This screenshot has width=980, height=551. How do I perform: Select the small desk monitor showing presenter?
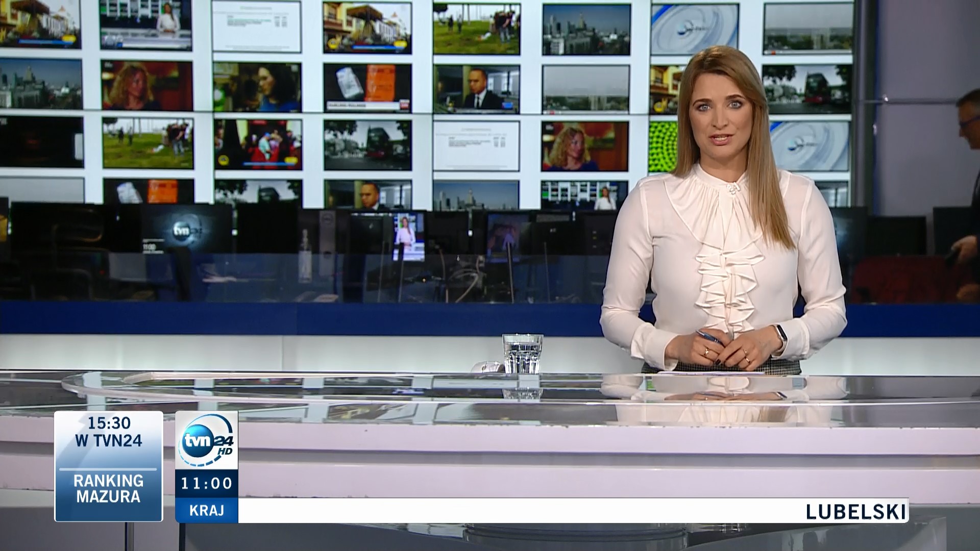408,237
